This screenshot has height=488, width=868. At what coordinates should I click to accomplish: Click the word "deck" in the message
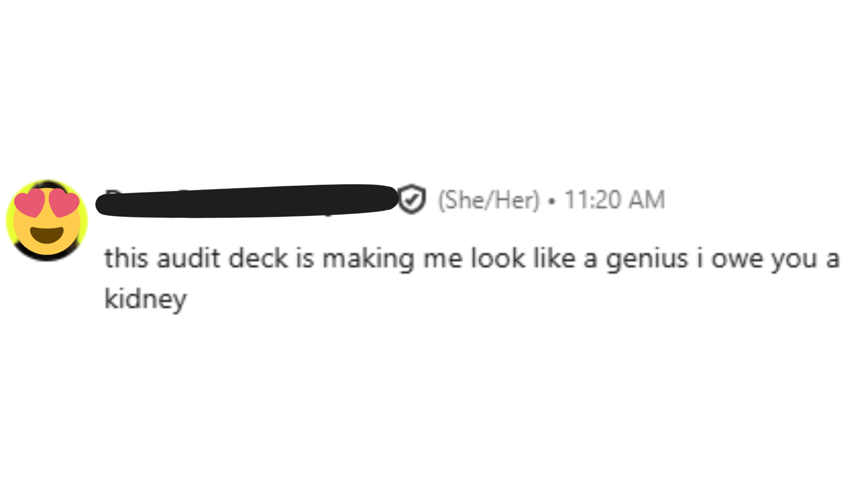point(258,258)
